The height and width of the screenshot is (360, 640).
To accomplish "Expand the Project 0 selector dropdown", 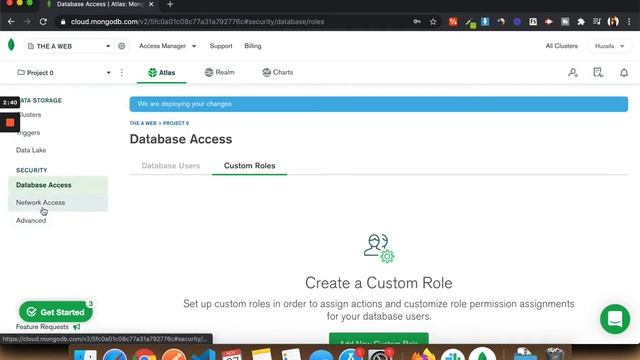I will (x=64, y=73).
